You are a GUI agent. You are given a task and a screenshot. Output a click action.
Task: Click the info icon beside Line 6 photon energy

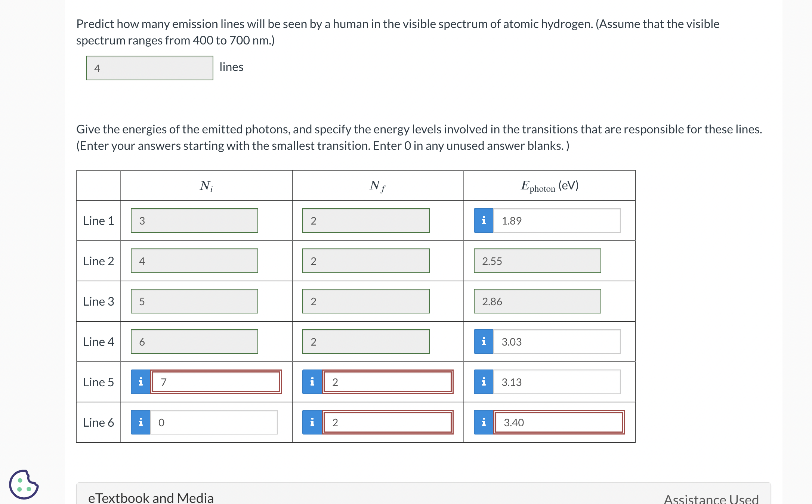(484, 422)
